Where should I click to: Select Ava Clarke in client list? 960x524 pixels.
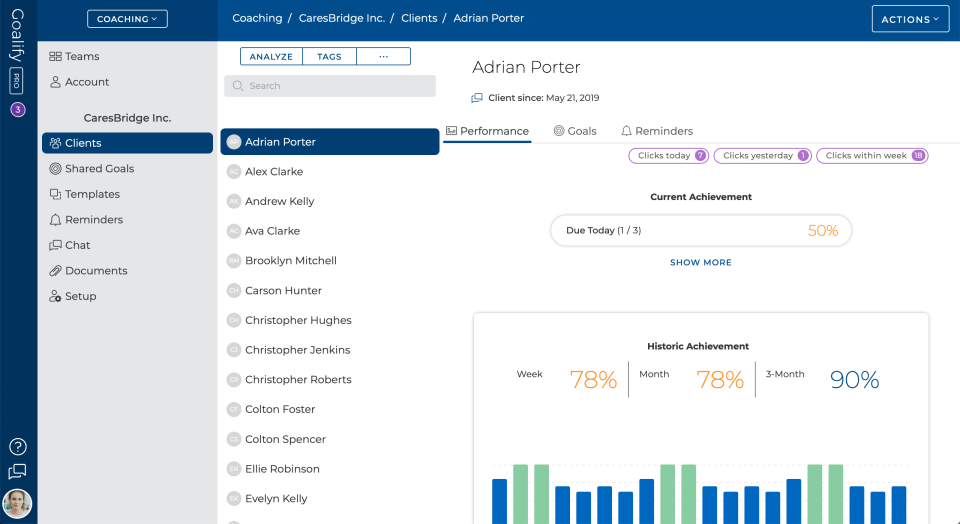pos(330,231)
